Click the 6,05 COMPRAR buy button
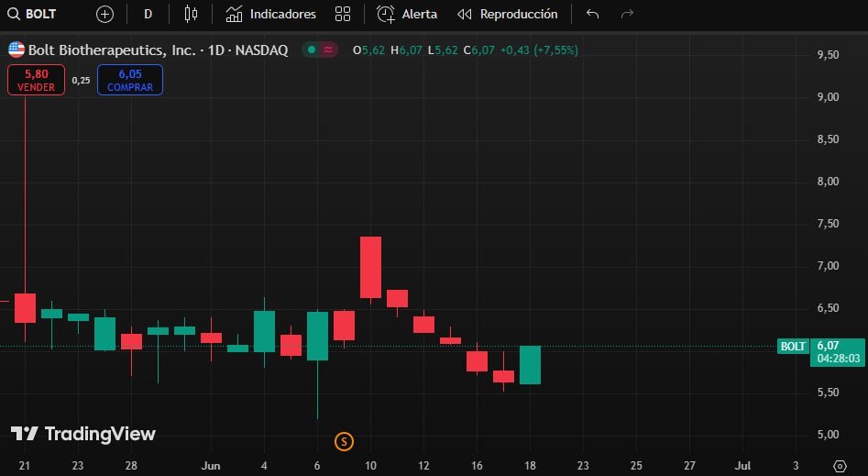 click(x=130, y=80)
